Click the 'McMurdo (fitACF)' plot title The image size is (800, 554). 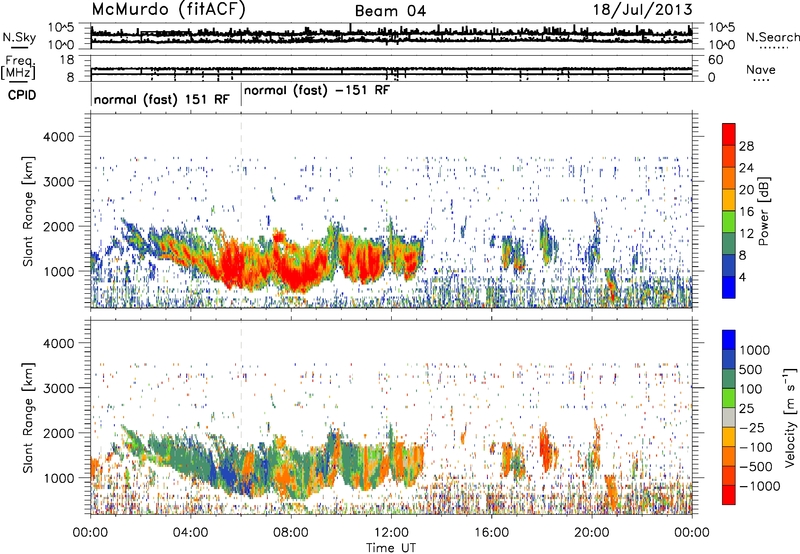(168, 10)
